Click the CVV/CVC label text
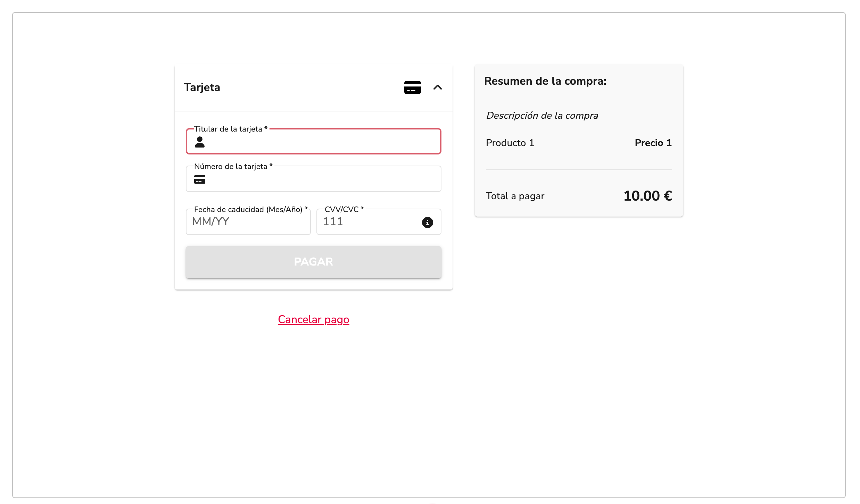The height and width of the screenshot is (504, 860). (344, 209)
